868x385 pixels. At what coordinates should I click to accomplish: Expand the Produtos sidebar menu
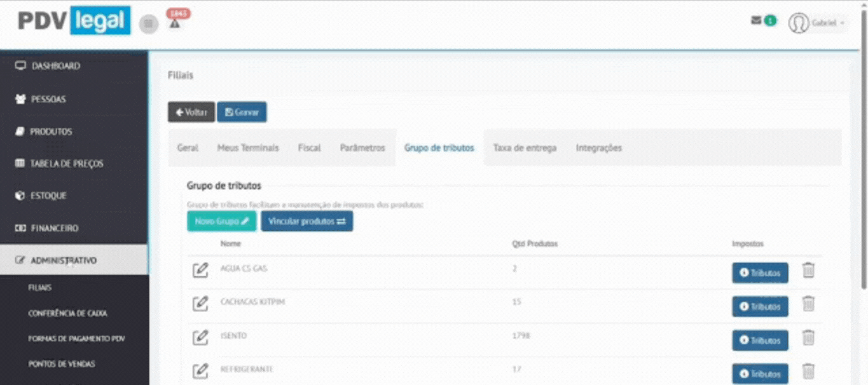click(51, 132)
